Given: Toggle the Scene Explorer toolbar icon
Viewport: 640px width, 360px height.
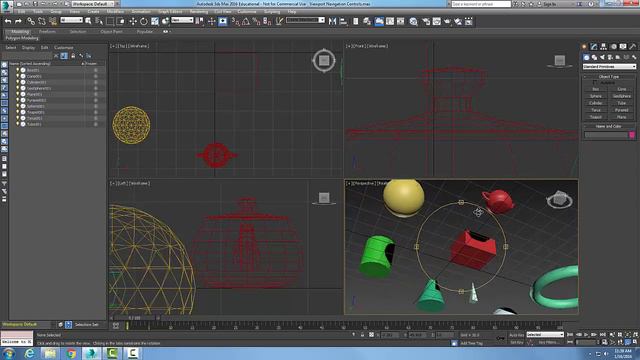Looking at the screenshot, I should [x=356, y=21].
